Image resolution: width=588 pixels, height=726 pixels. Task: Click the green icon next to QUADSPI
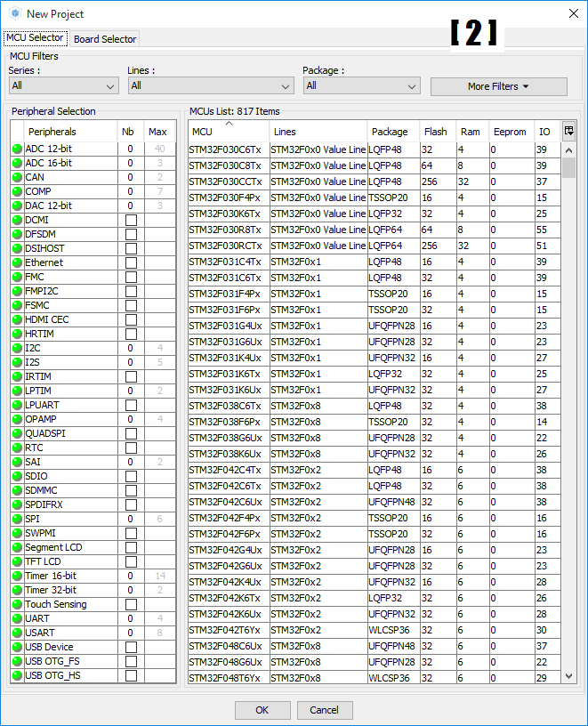[x=17, y=434]
